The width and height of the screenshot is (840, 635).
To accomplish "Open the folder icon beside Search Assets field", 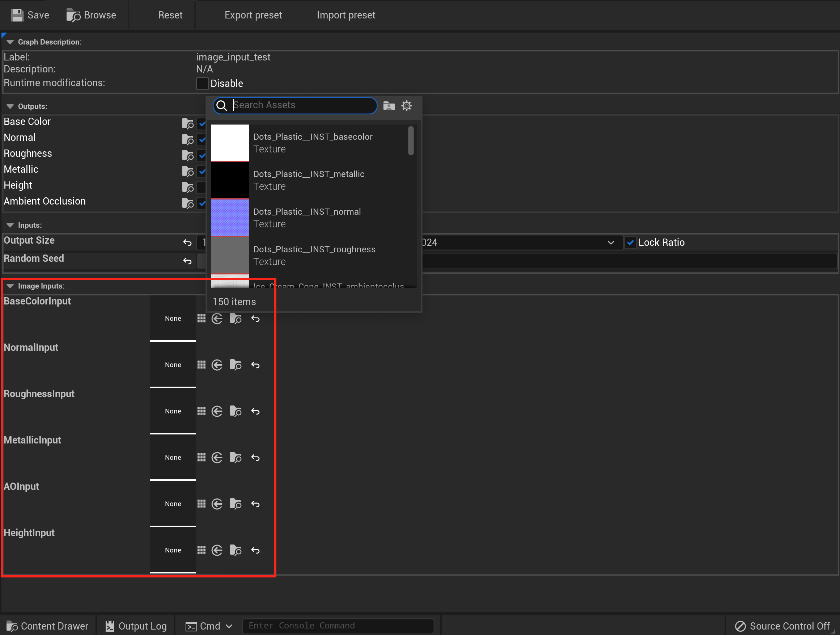I will (389, 106).
